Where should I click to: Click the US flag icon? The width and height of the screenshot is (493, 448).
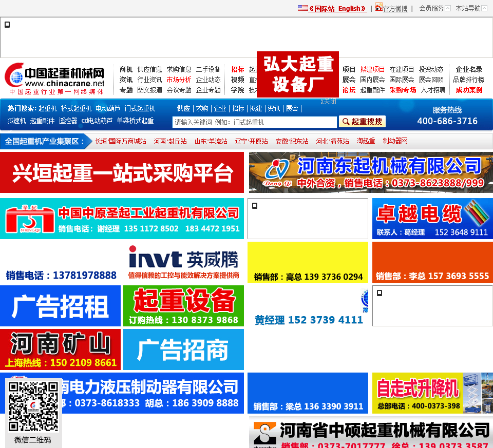[x=303, y=8]
